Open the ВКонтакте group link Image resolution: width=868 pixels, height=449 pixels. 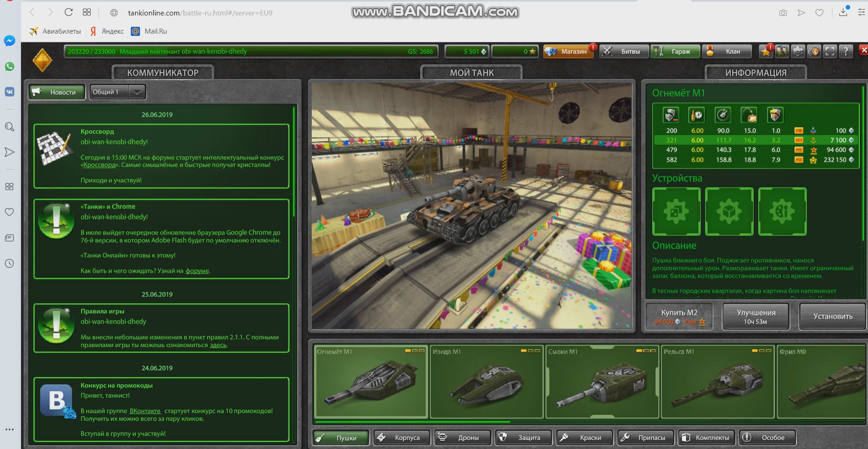pos(145,411)
